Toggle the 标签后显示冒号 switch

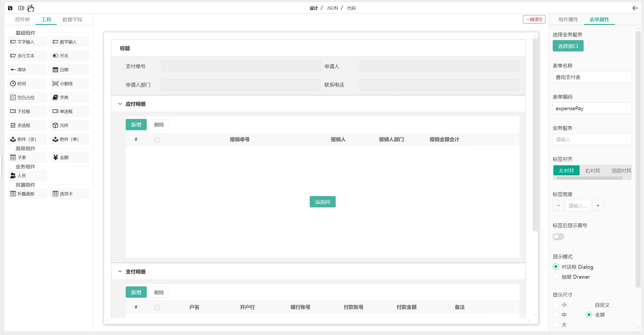558,236
